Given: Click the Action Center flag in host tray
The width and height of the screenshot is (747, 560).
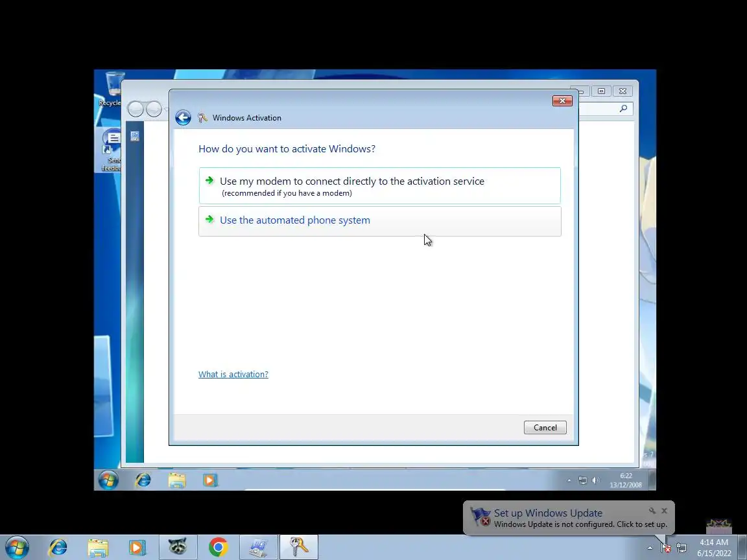Looking at the screenshot, I should point(665,548).
